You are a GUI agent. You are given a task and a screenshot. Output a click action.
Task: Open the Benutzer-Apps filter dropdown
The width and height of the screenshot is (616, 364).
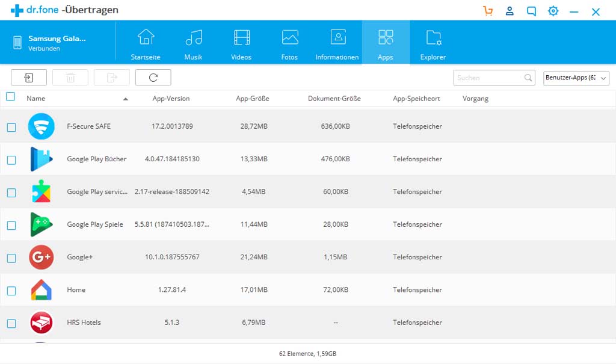pyautogui.click(x=576, y=78)
